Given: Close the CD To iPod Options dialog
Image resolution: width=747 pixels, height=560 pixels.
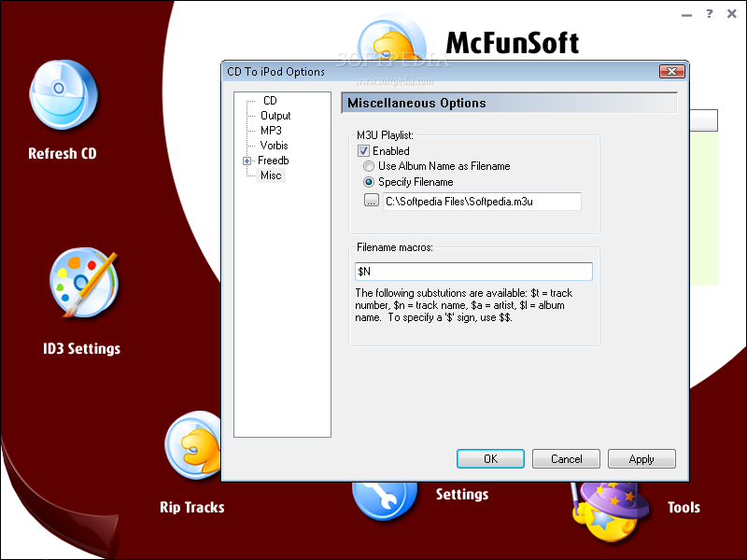Looking at the screenshot, I should click(672, 72).
